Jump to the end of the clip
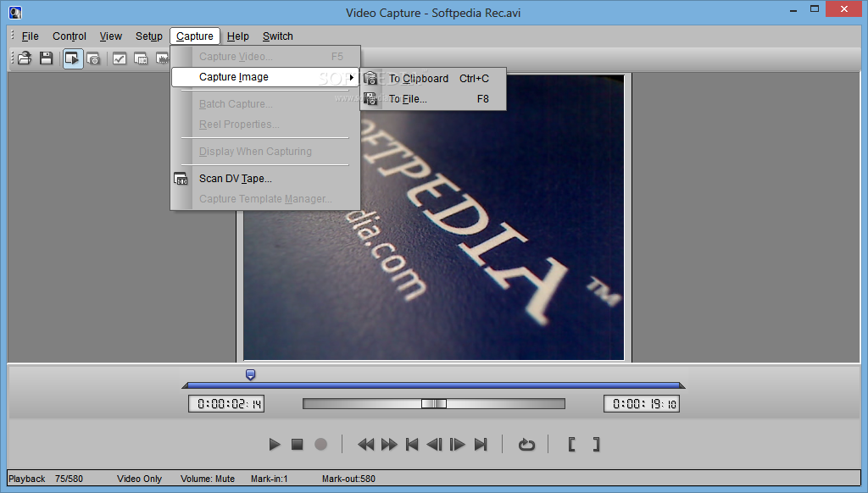868x493 pixels. tap(481, 445)
